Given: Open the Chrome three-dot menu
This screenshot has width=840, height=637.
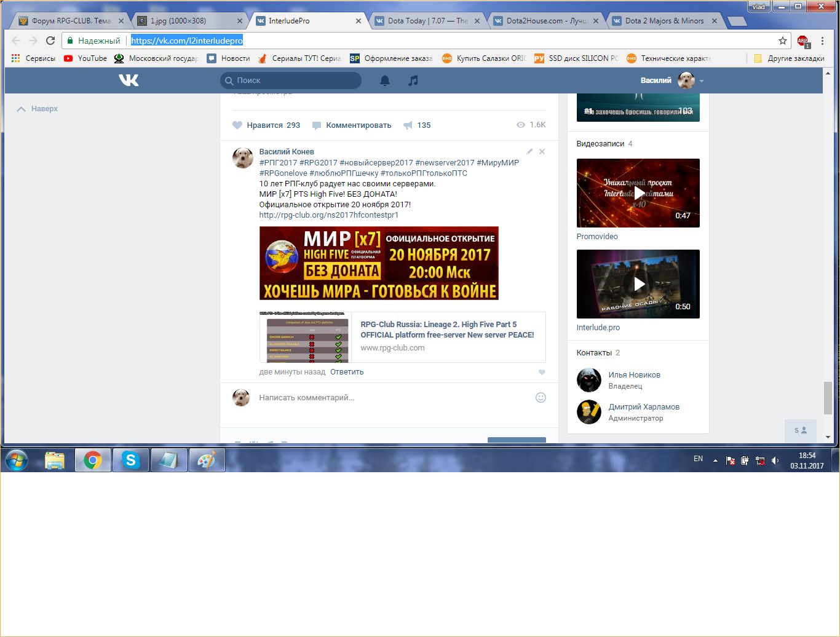Looking at the screenshot, I should coord(822,41).
